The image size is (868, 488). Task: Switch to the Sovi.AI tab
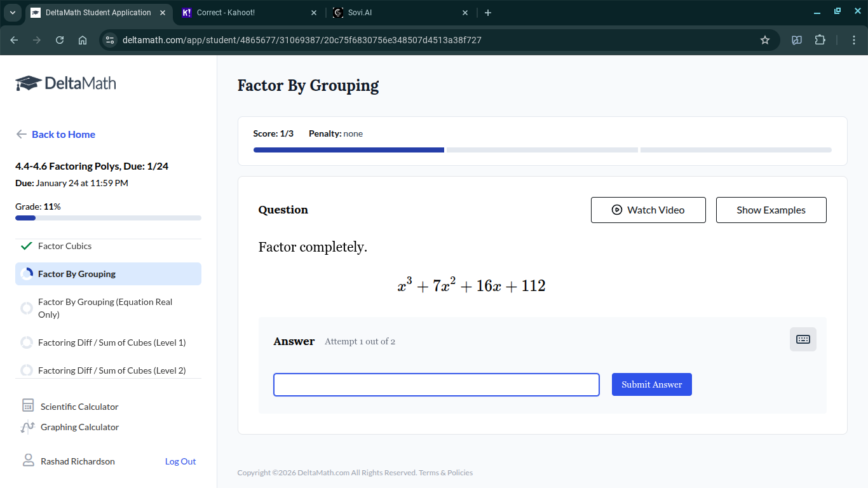pos(400,13)
